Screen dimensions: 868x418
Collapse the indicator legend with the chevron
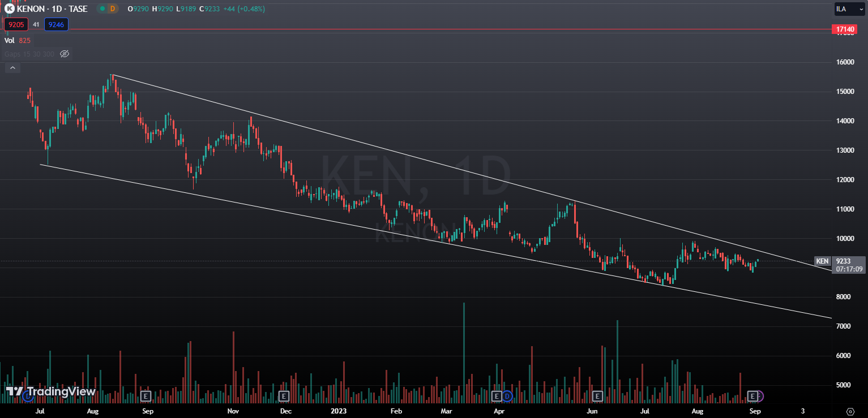[x=12, y=68]
